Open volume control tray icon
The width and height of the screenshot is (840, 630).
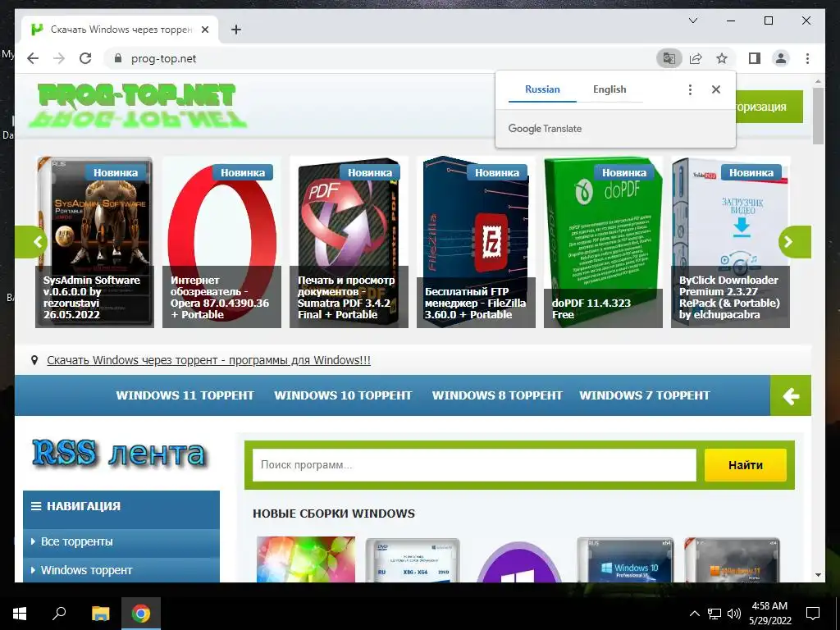pyautogui.click(x=734, y=614)
